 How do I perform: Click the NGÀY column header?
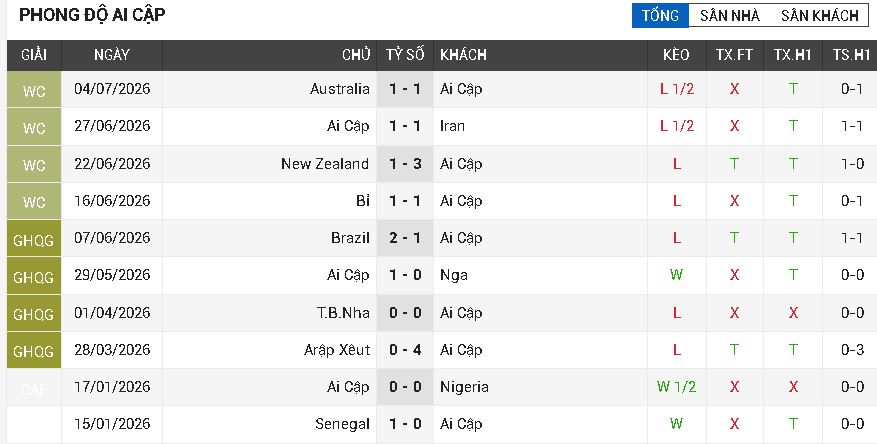[112, 55]
